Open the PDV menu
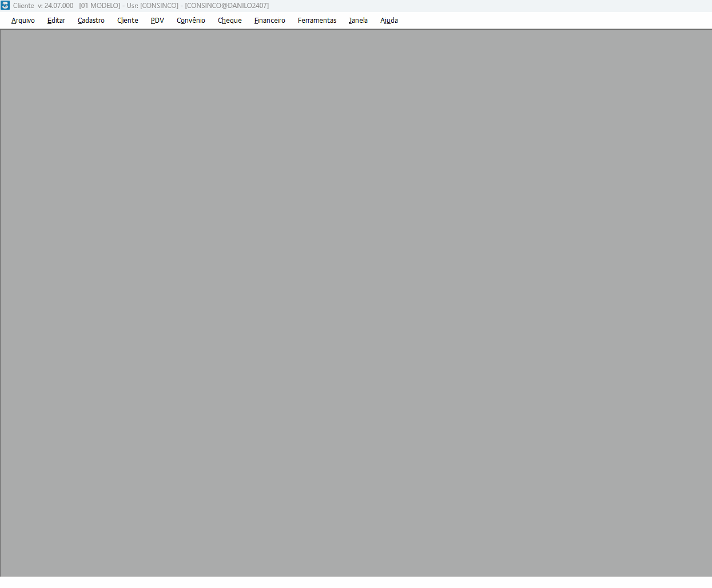 click(x=157, y=21)
